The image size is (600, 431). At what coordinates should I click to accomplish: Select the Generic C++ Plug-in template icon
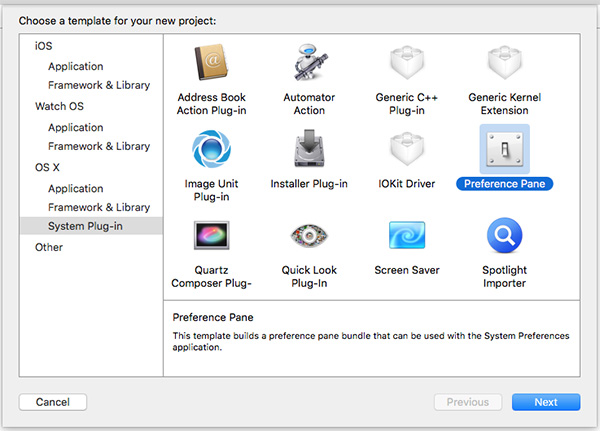(407, 62)
